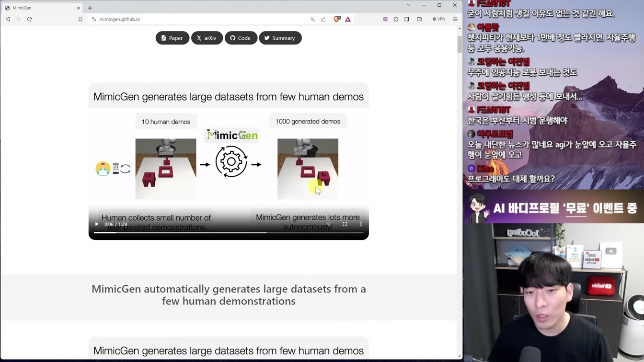Screen dimensions: 644x362
Task: Click the generated demos robot scene
Action: tap(308, 169)
